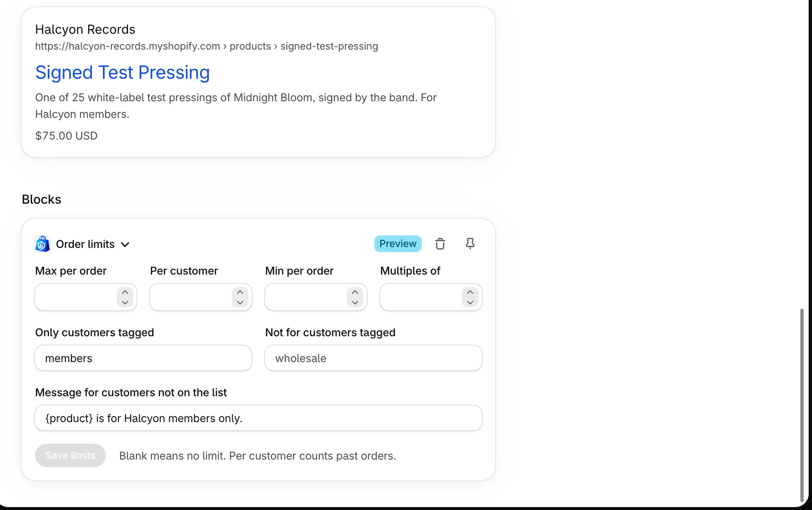Screen dimensions: 812x510
Task: Delete the Order limits block via trash icon
Action: pyautogui.click(x=440, y=244)
